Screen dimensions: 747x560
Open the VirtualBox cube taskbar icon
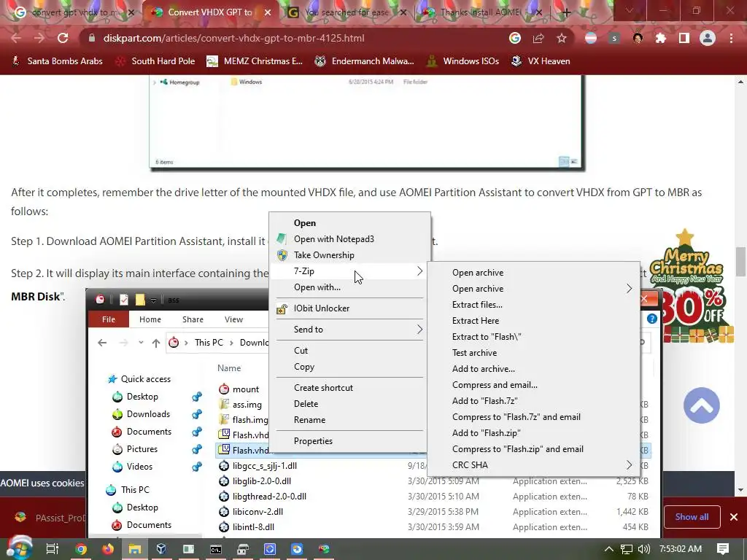tap(161, 549)
